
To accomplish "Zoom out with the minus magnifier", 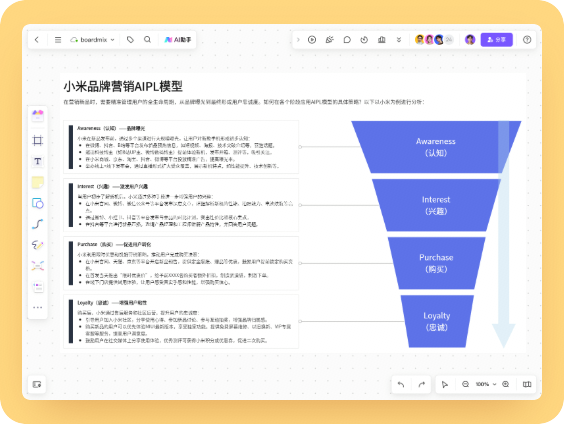I will pos(465,384).
